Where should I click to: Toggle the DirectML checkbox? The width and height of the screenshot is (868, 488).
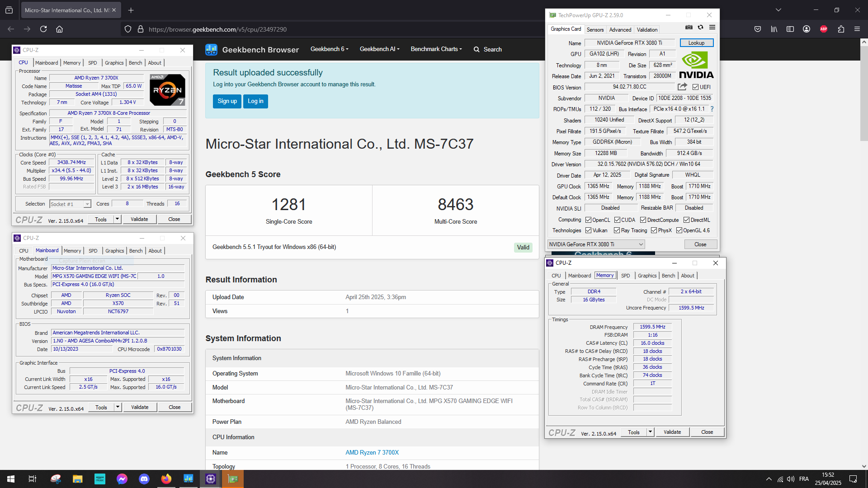pyautogui.click(x=686, y=220)
